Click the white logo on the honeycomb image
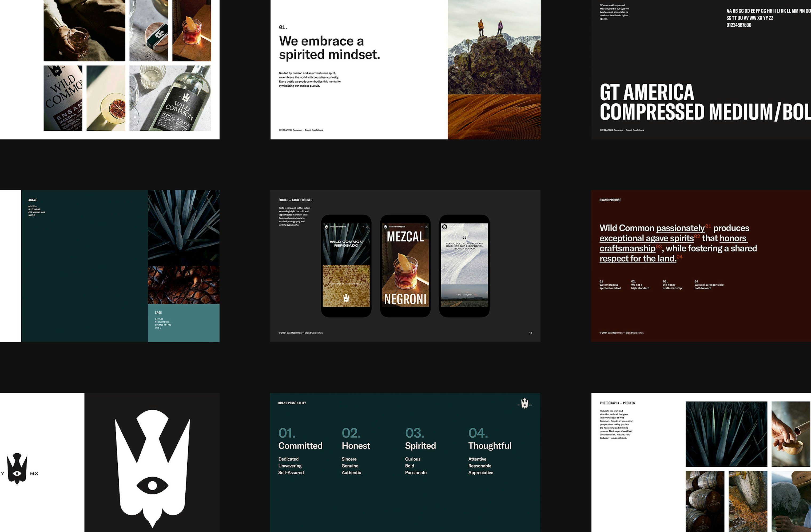The height and width of the screenshot is (532, 811). click(346, 298)
